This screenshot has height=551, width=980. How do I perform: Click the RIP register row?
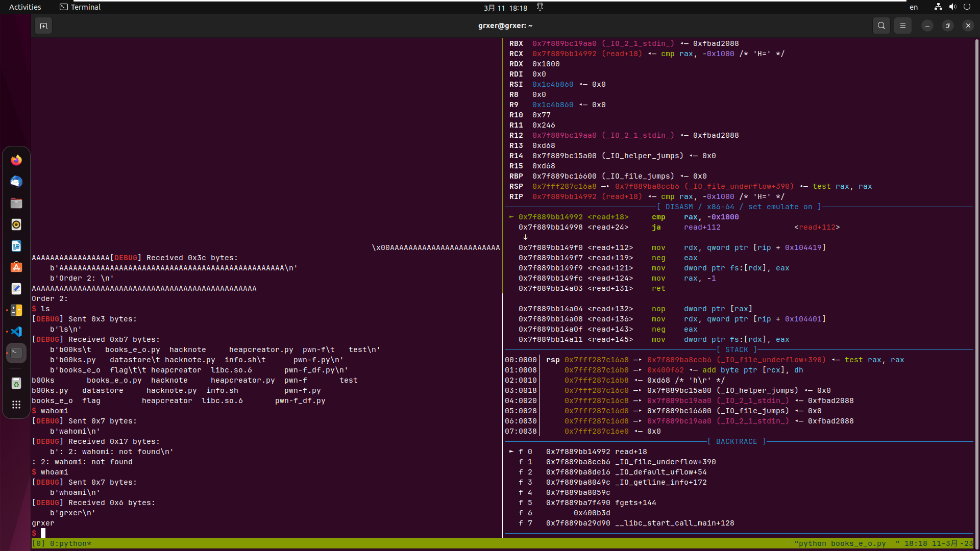point(647,196)
